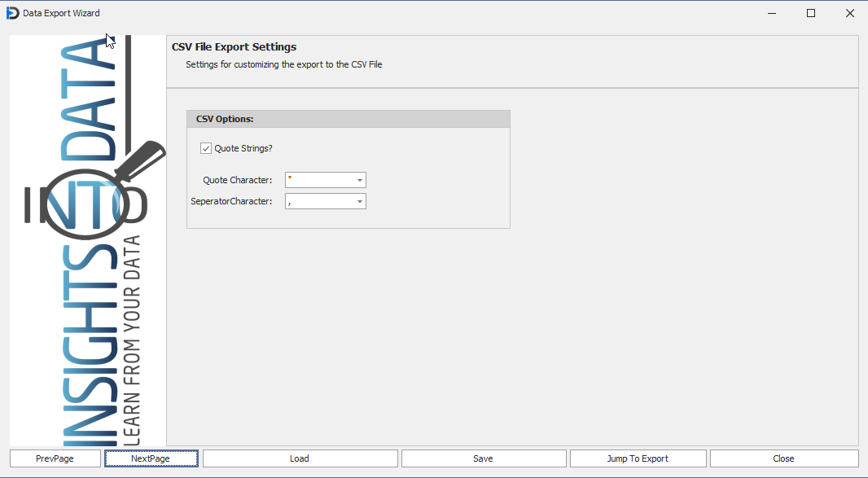The width and height of the screenshot is (868, 478).
Task: Click the Data Export Wizard title bar icon
Action: [x=12, y=13]
